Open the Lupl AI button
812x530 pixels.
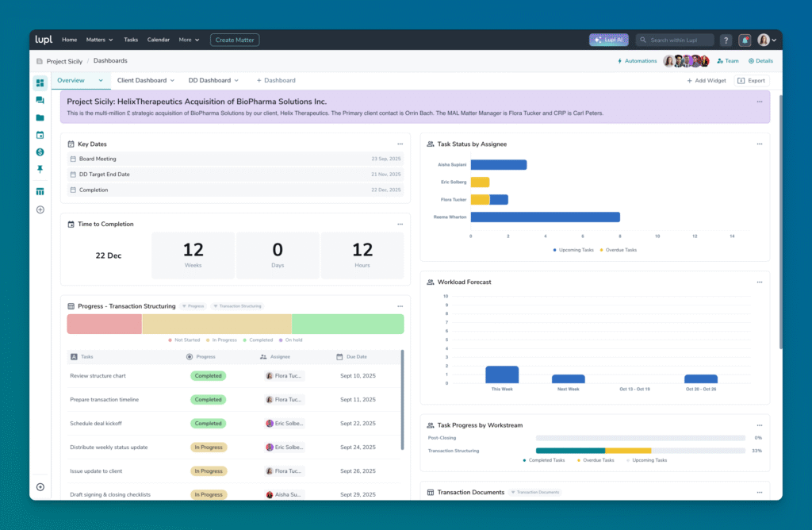(608, 40)
